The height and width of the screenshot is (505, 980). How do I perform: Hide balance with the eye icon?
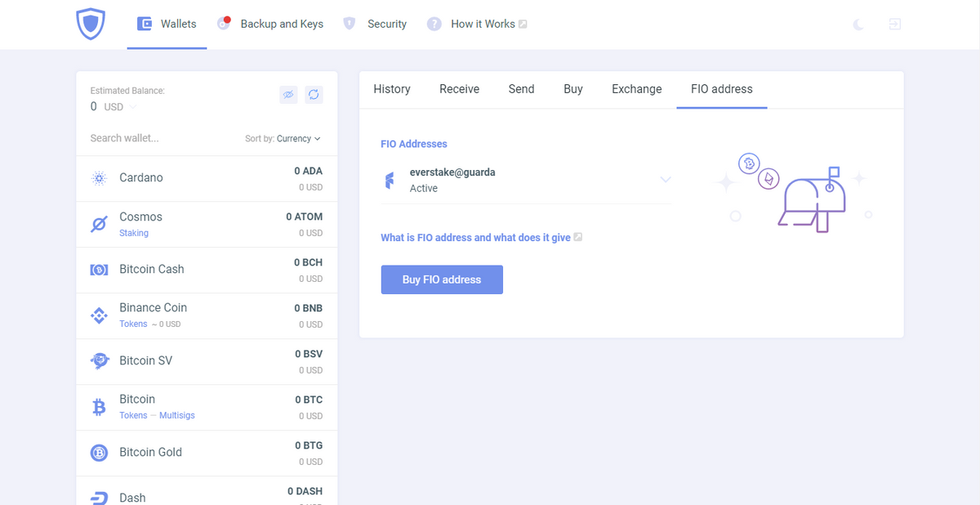tap(287, 95)
